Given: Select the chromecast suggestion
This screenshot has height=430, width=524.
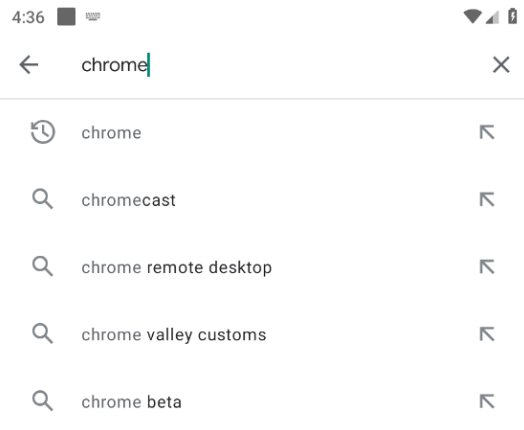Looking at the screenshot, I should 262,200.
